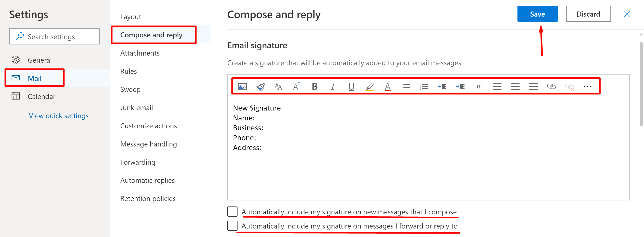The image size is (644, 237).
Task: Select the Mail settings section
Action: pos(35,78)
